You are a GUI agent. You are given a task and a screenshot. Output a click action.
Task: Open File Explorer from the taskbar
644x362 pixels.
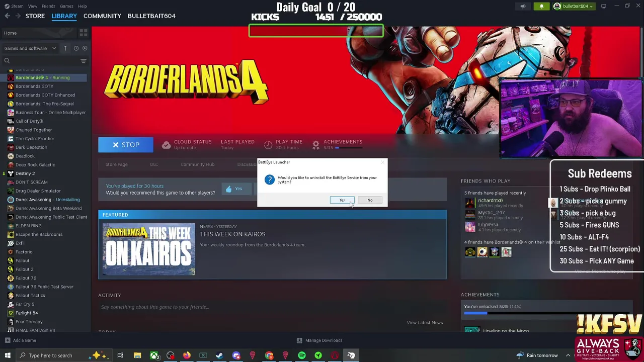(137, 355)
